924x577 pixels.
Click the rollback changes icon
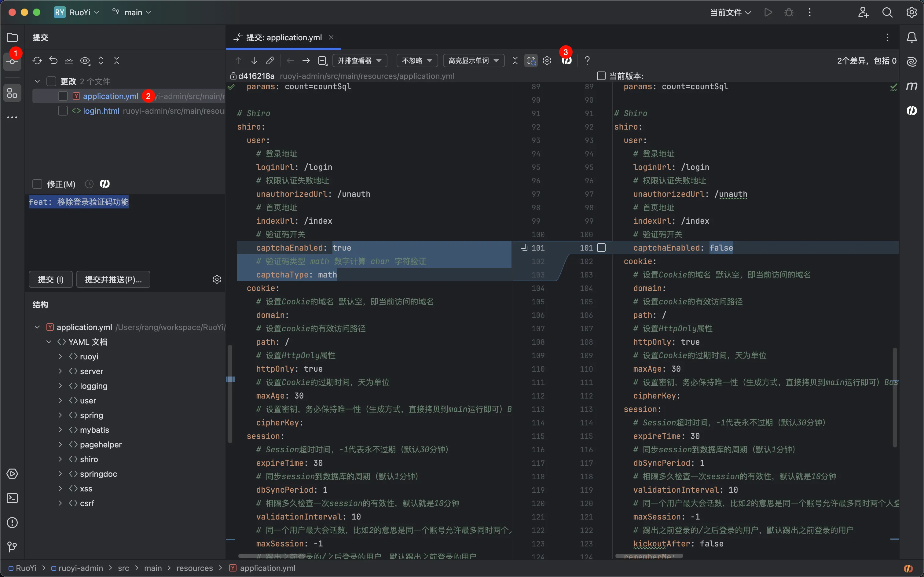click(53, 61)
